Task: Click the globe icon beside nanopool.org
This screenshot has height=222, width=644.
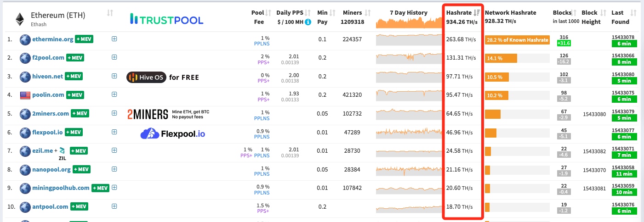Action: click(25, 170)
